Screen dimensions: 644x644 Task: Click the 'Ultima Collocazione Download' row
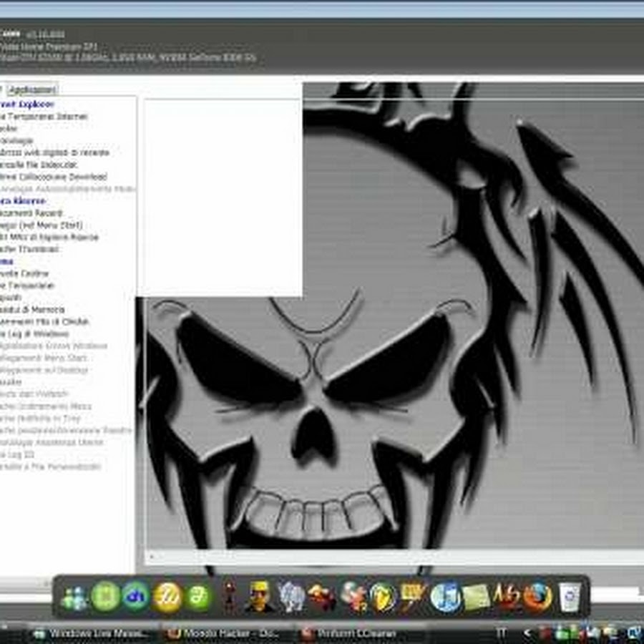pyautogui.click(x=54, y=177)
